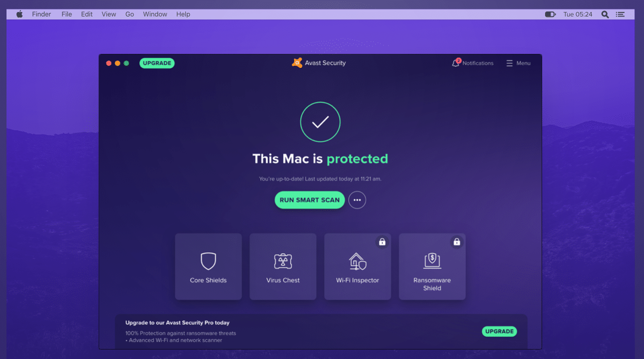Open the Apple menu
This screenshot has height=359, width=644.
[19, 14]
